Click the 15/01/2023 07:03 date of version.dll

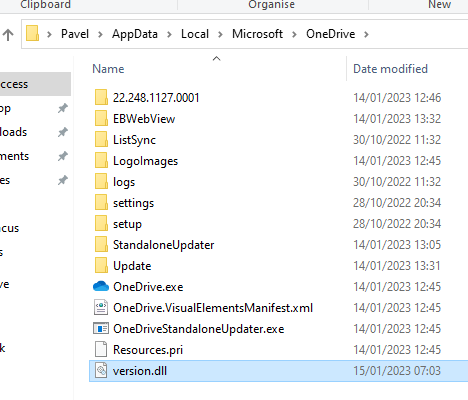pos(397,371)
